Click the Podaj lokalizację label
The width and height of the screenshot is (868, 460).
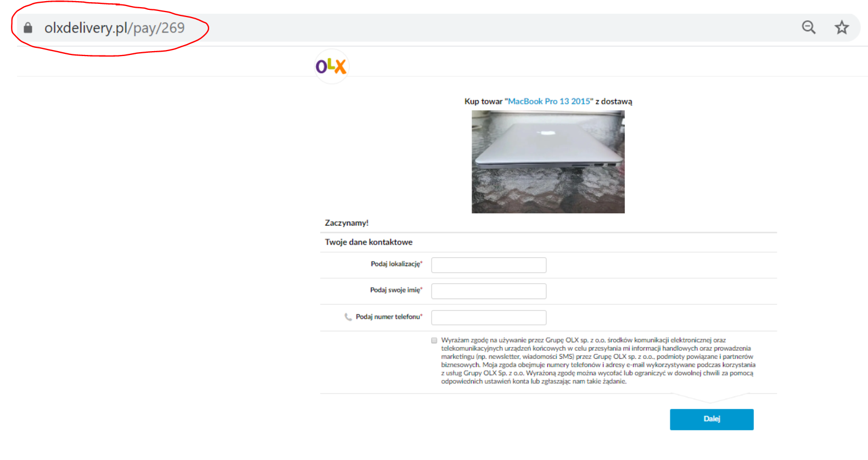click(396, 264)
